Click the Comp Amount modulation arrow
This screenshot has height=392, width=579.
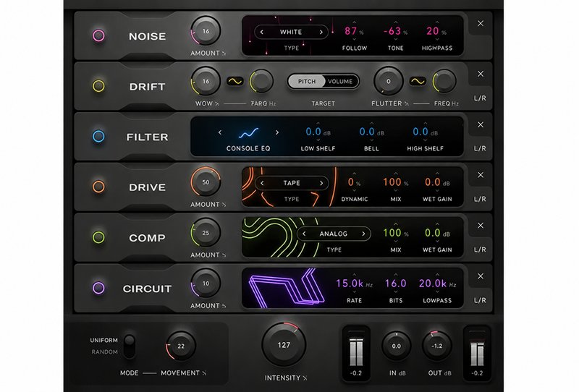point(224,255)
